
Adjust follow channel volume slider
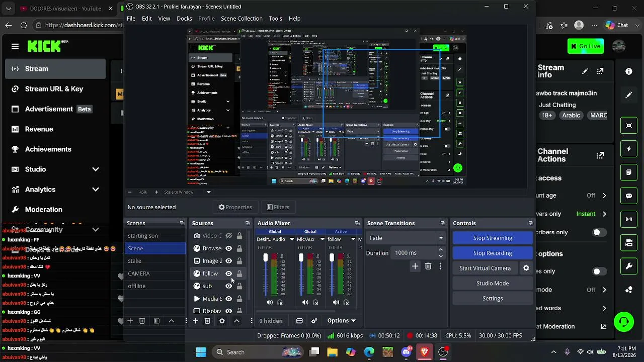coord(332,275)
